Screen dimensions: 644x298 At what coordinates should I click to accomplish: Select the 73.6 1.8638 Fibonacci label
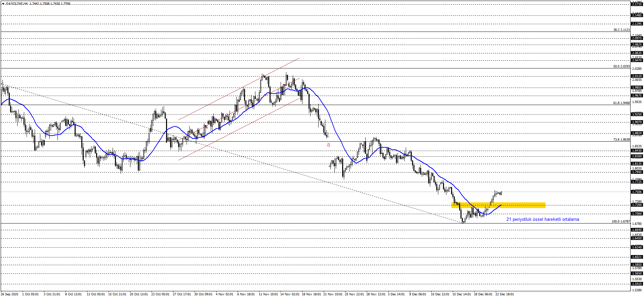point(621,140)
